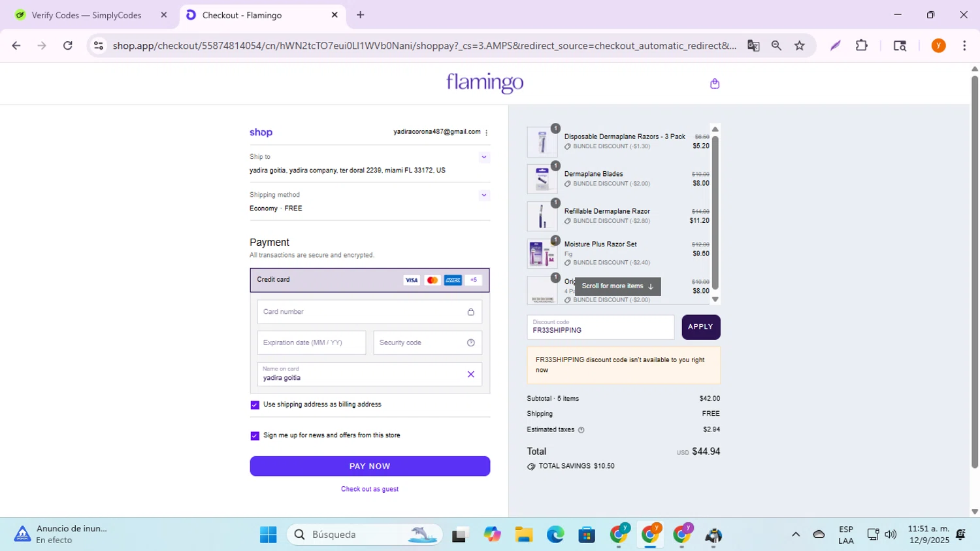Click the page vertical scrollbar

point(974,272)
